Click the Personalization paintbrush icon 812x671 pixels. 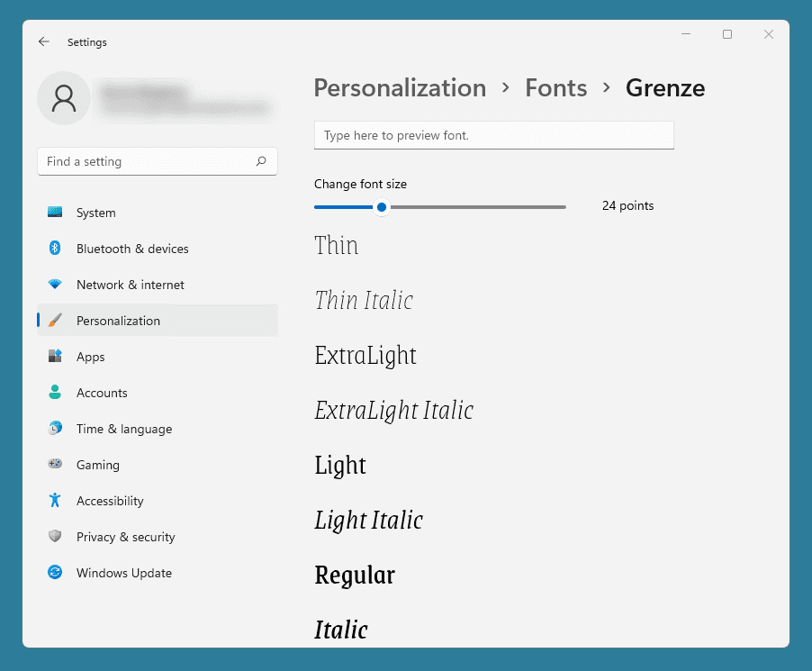click(56, 321)
